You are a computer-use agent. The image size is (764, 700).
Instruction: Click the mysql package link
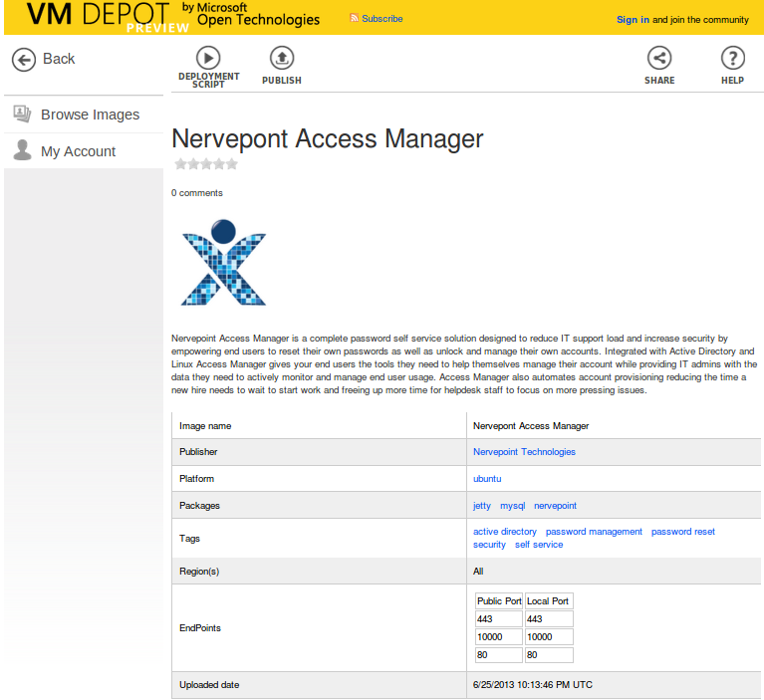click(512, 506)
